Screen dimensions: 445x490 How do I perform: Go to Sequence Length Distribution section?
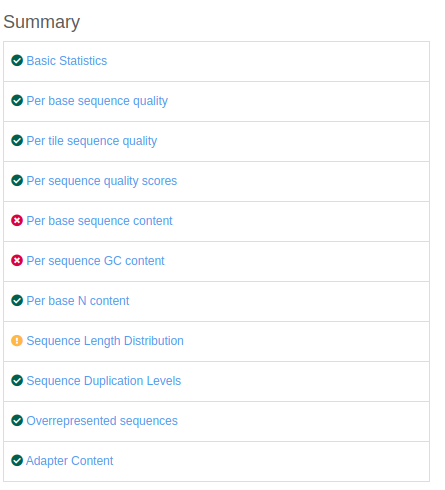coord(105,341)
